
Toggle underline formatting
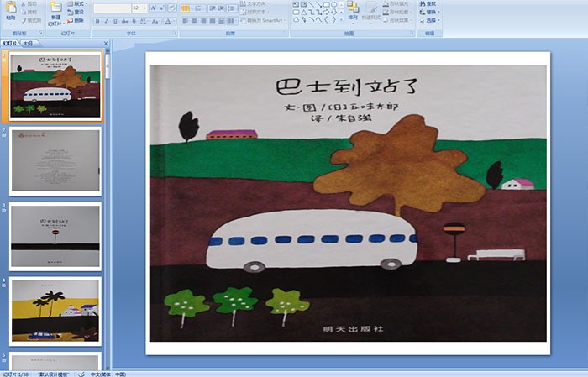[x=115, y=21]
